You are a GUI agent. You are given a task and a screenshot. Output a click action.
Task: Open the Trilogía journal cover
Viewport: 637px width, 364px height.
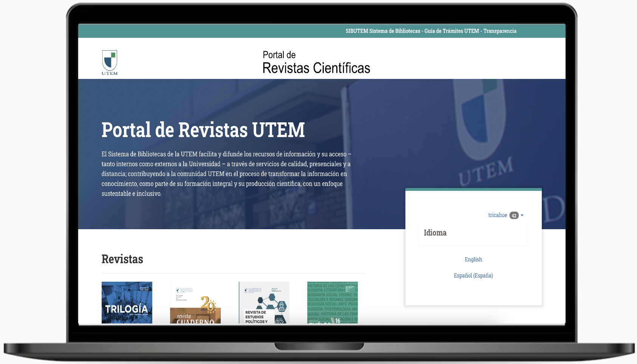click(127, 302)
